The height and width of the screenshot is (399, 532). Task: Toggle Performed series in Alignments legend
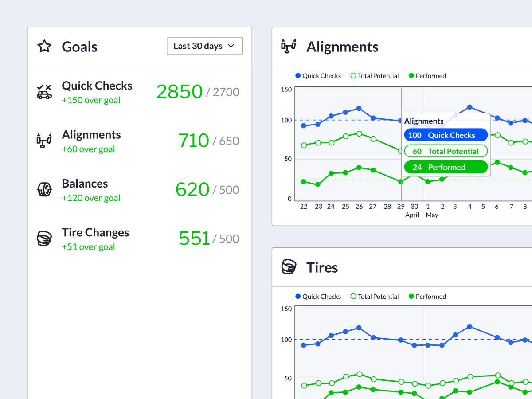click(427, 76)
